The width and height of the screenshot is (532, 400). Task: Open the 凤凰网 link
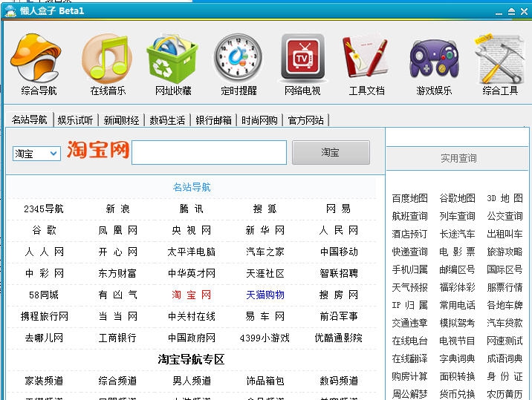tap(117, 231)
